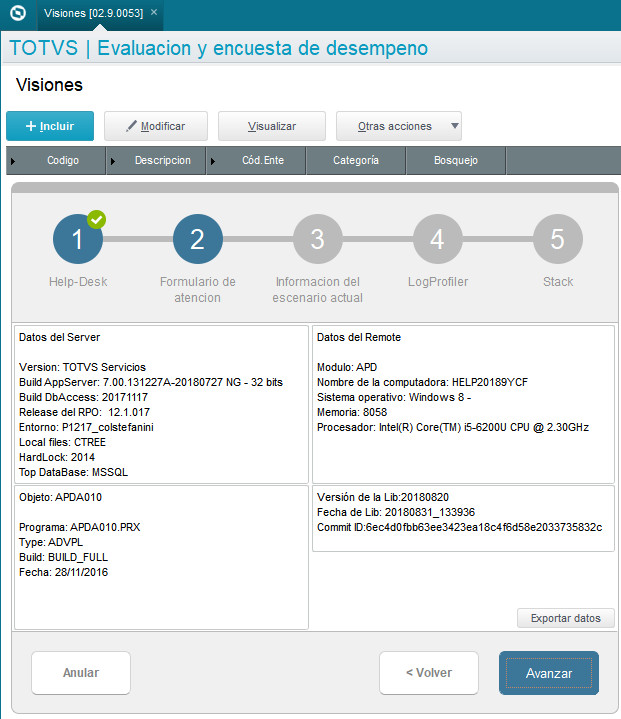
Task: Click the Type: ADVPL line
Action: click(51, 542)
